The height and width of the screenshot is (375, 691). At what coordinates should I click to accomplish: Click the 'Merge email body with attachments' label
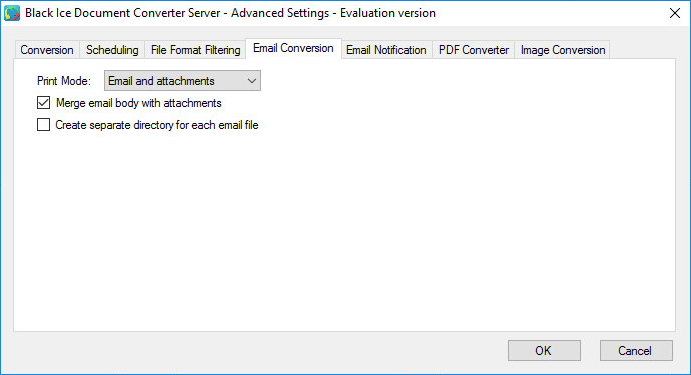(x=138, y=103)
